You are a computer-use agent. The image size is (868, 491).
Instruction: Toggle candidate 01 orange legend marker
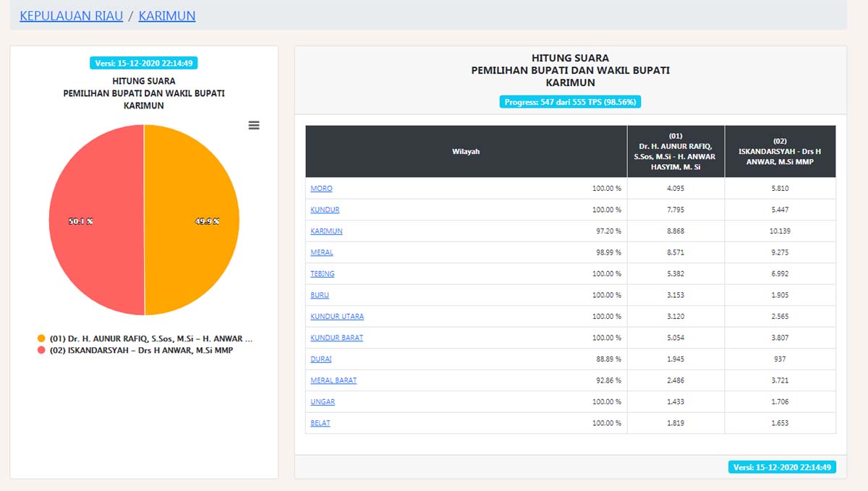pos(41,338)
